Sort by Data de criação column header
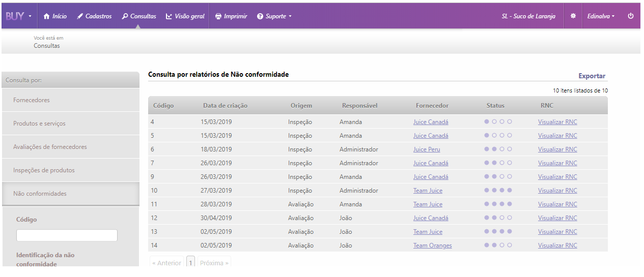Screen dimensions: 644x277 225,106
